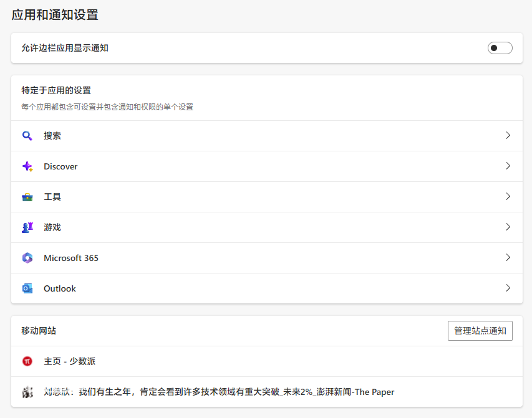Expand the 工具 row chevron
The width and height of the screenshot is (532, 418).
coord(508,197)
